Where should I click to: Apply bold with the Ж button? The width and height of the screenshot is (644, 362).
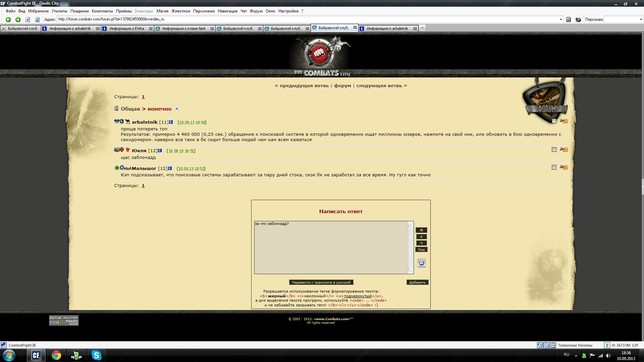point(421,230)
